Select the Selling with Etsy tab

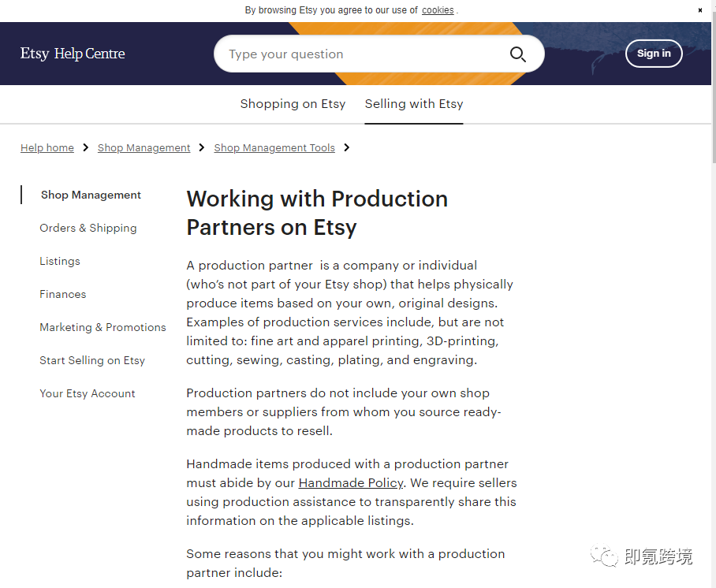(413, 104)
